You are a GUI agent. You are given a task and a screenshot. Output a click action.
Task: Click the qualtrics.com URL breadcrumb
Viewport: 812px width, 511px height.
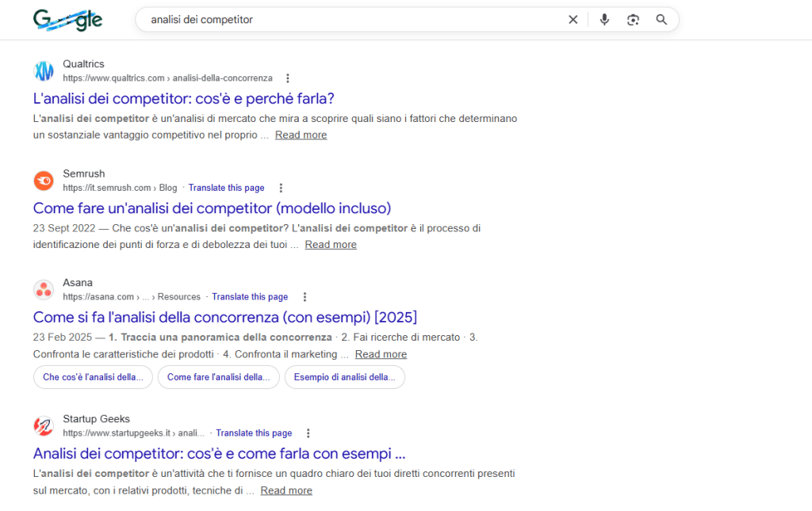coord(167,78)
